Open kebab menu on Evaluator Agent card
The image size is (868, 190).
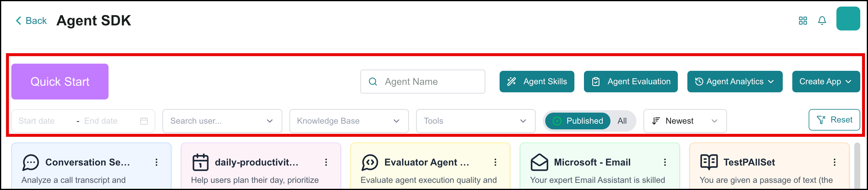click(495, 162)
